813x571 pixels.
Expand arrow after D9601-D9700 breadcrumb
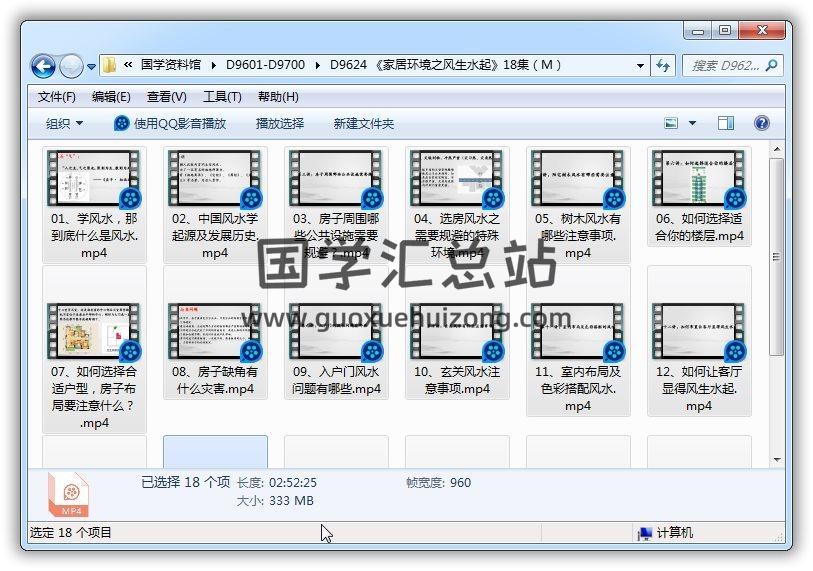317,65
